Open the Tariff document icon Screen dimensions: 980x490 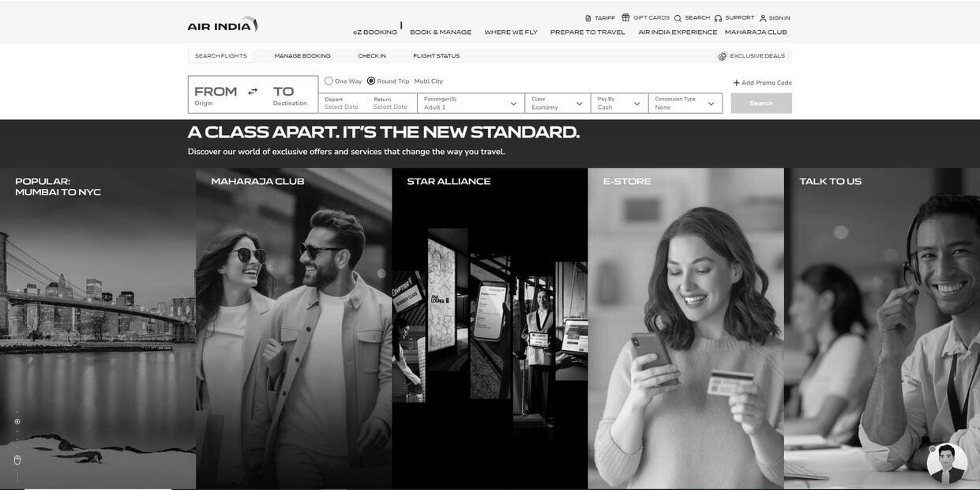pyautogui.click(x=588, y=18)
